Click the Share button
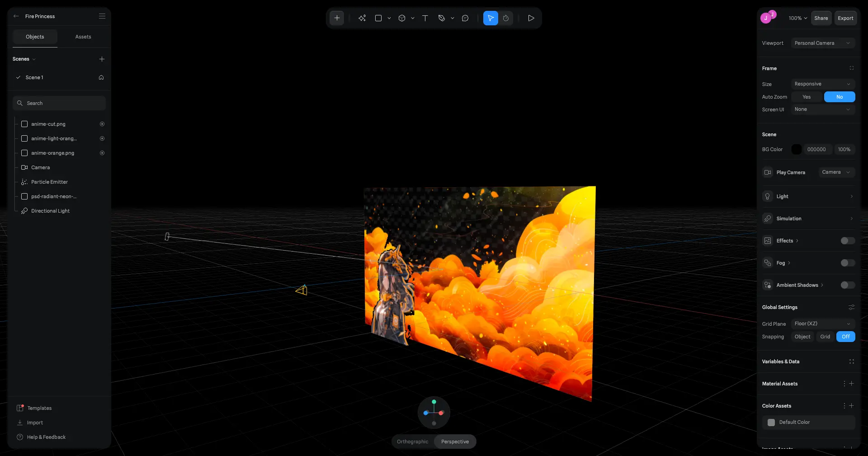The image size is (868, 456). coord(821,18)
